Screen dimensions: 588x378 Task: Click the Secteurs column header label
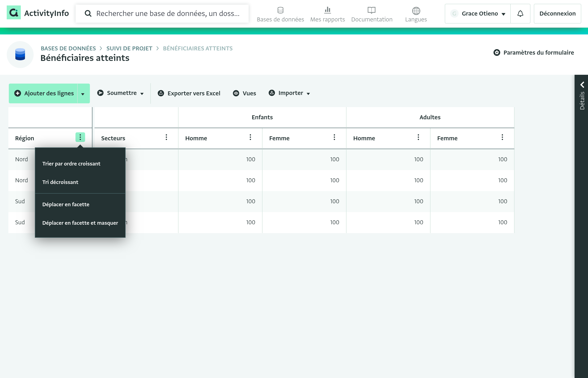click(x=113, y=138)
